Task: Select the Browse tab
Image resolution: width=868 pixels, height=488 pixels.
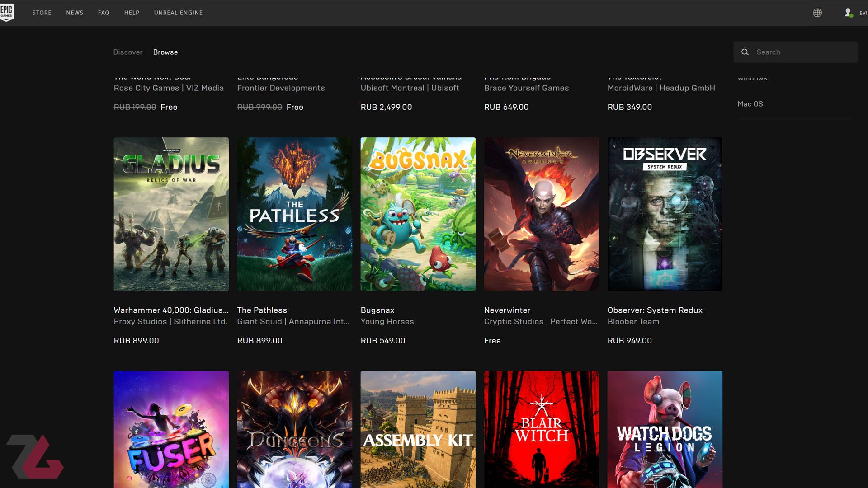Action: click(x=165, y=52)
